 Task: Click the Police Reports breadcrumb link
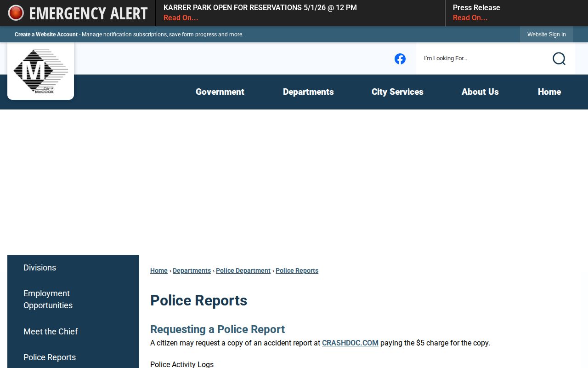click(297, 270)
